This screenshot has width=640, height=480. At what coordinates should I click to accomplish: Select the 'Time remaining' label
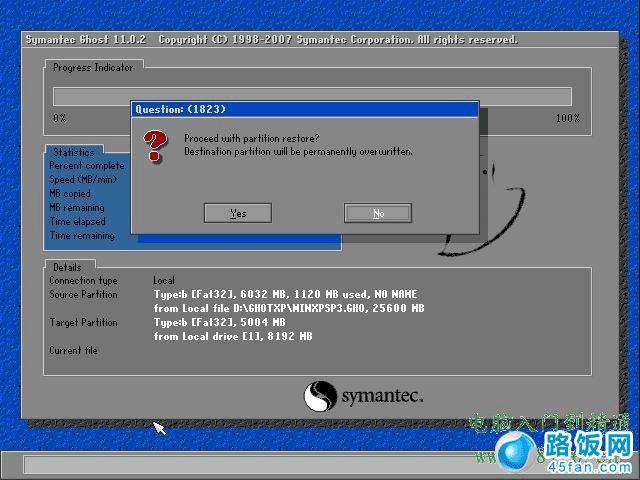[82, 236]
